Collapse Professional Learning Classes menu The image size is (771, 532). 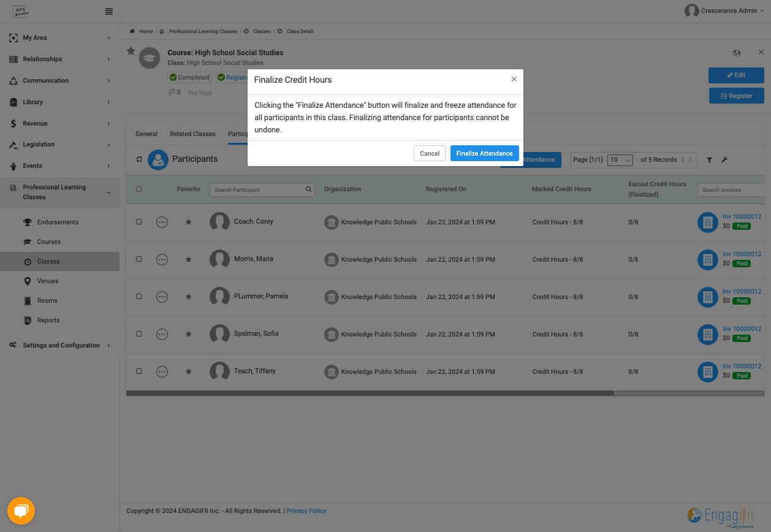tap(59, 192)
